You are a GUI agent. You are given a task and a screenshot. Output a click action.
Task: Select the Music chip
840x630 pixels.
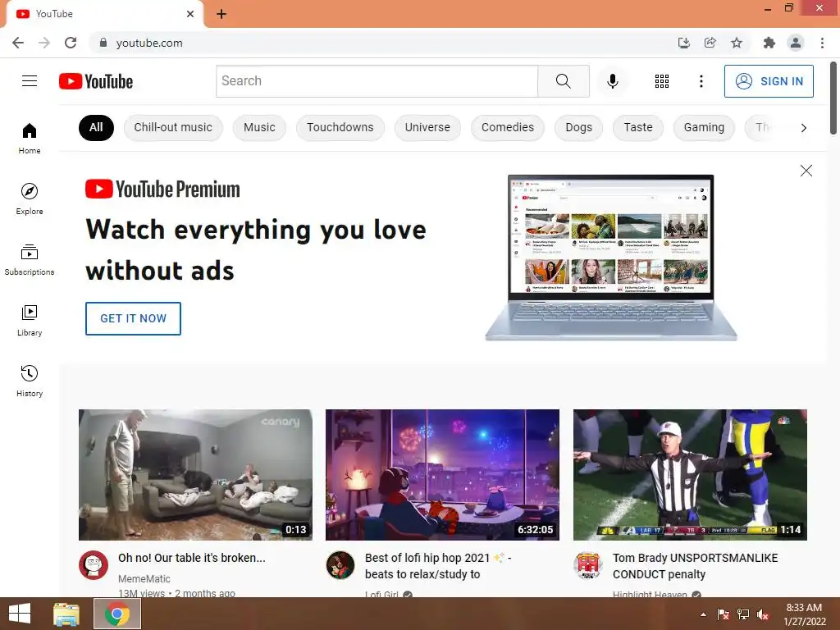[259, 127]
